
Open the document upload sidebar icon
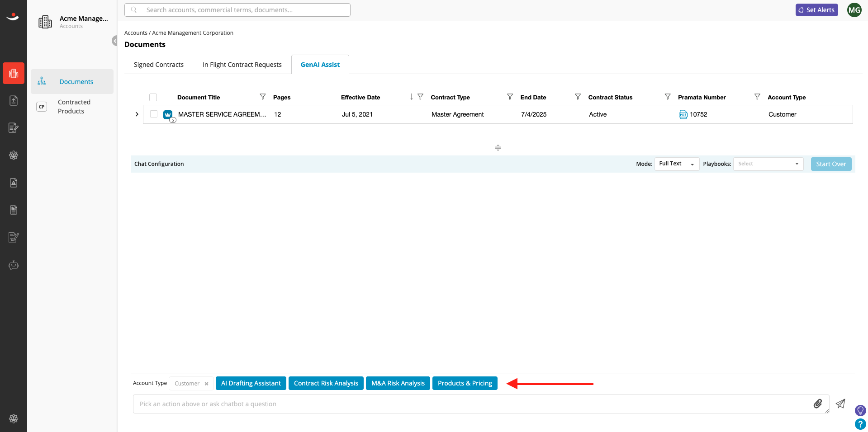click(x=14, y=100)
